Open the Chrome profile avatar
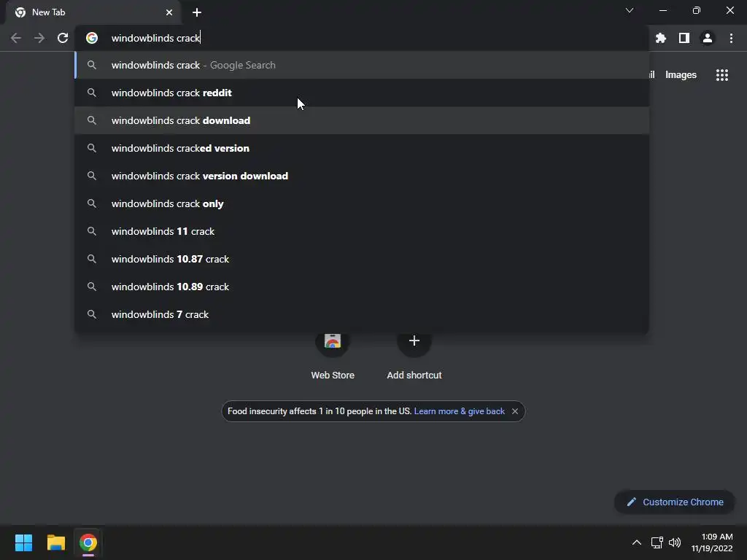This screenshot has width=747, height=560. pos(708,38)
